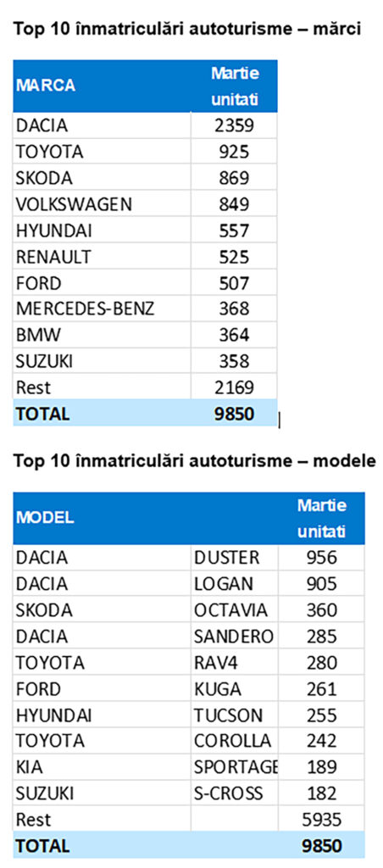Viewport: 383px width, 868px height.
Task: Select the RAV4 model cell
Action: click(x=235, y=663)
